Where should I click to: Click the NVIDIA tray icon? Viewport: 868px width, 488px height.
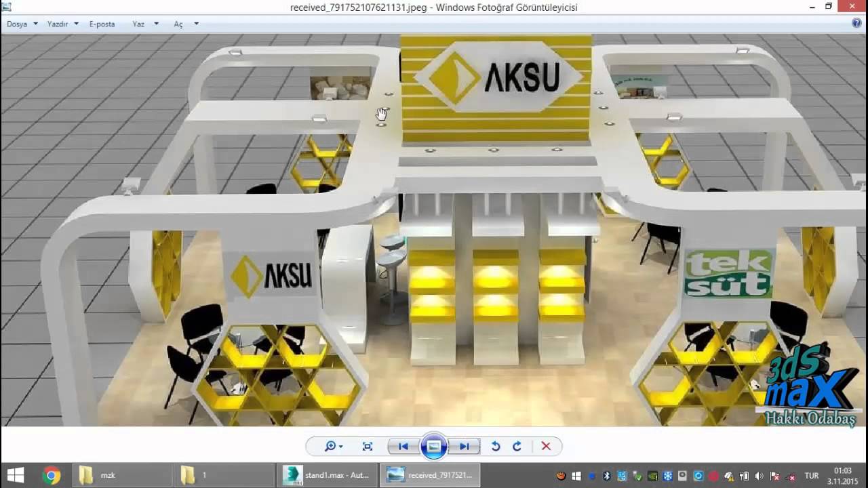[652, 476]
